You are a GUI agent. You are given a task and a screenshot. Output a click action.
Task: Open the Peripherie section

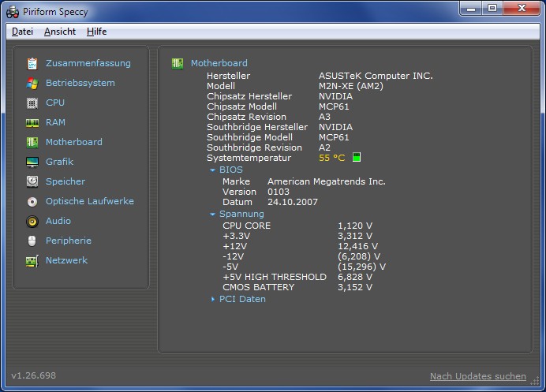pos(69,241)
